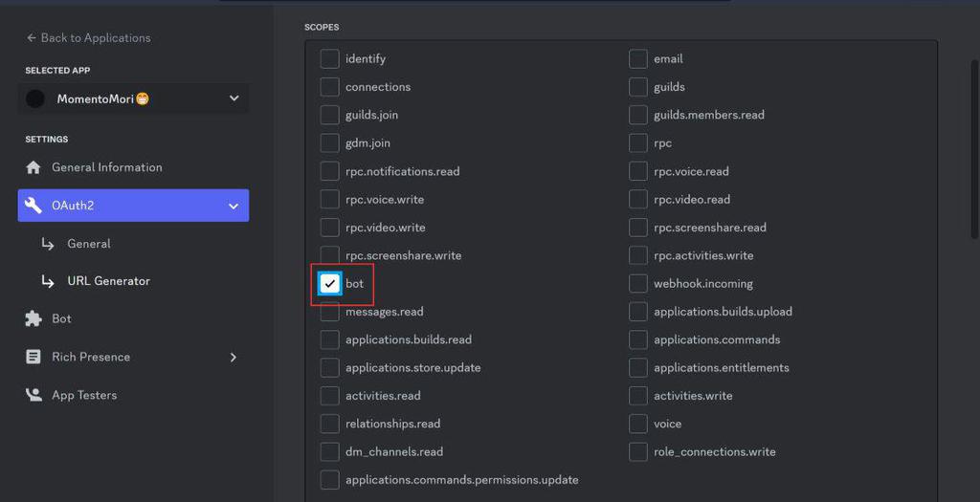The image size is (980, 502).
Task: Click the Rich Presence document icon
Action: point(33,357)
